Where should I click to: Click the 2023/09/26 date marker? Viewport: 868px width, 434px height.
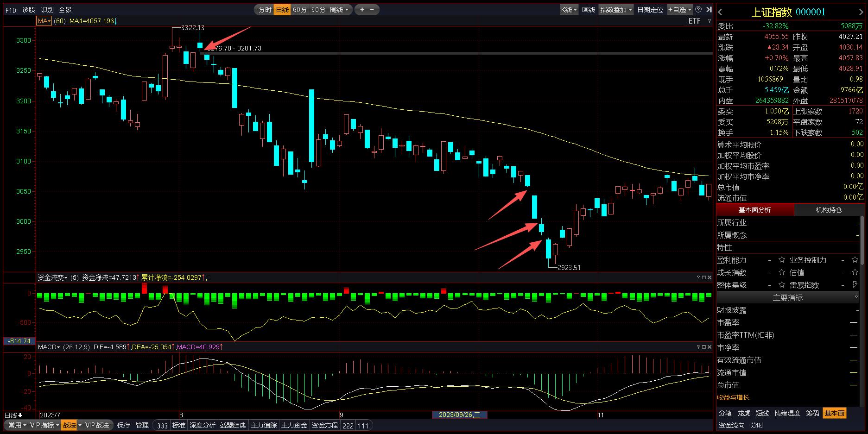click(459, 415)
